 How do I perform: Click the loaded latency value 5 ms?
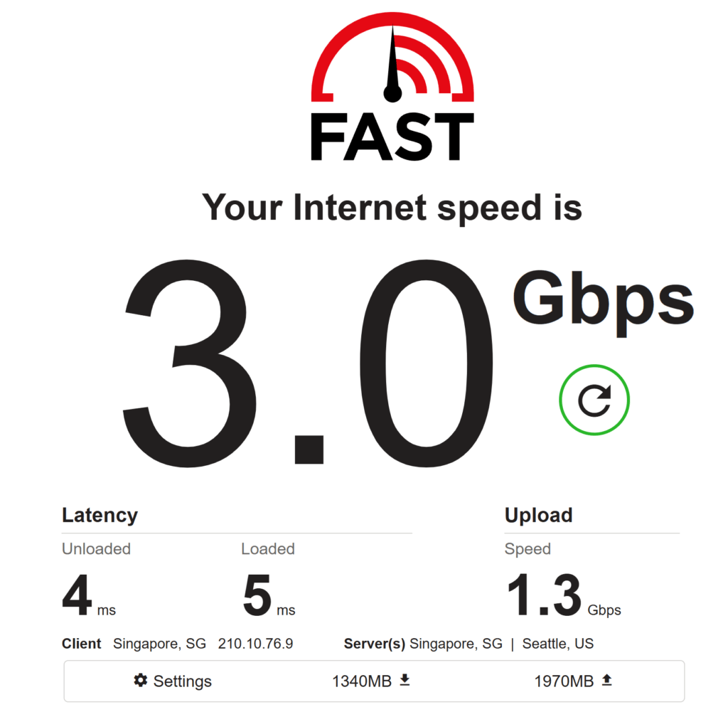point(269,595)
